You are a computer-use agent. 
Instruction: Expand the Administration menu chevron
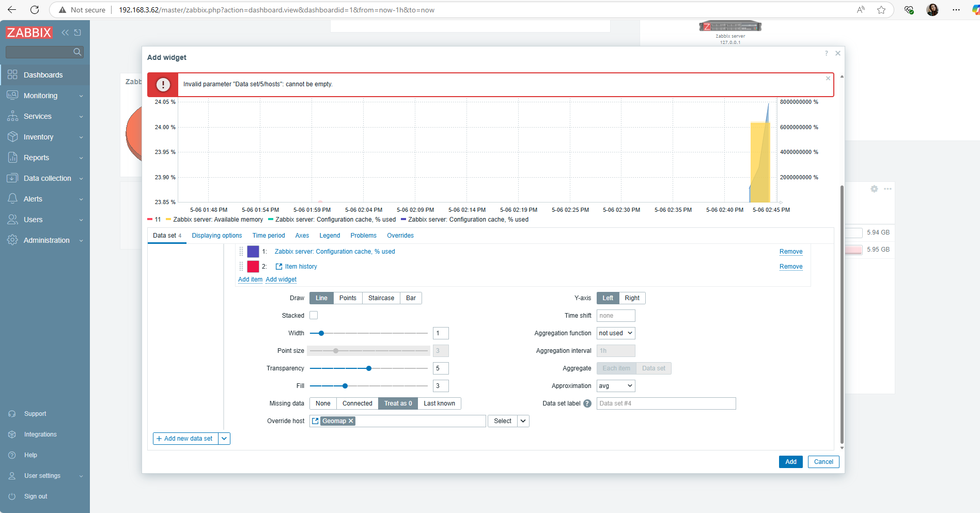pyautogui.click(x=81, y=241)
